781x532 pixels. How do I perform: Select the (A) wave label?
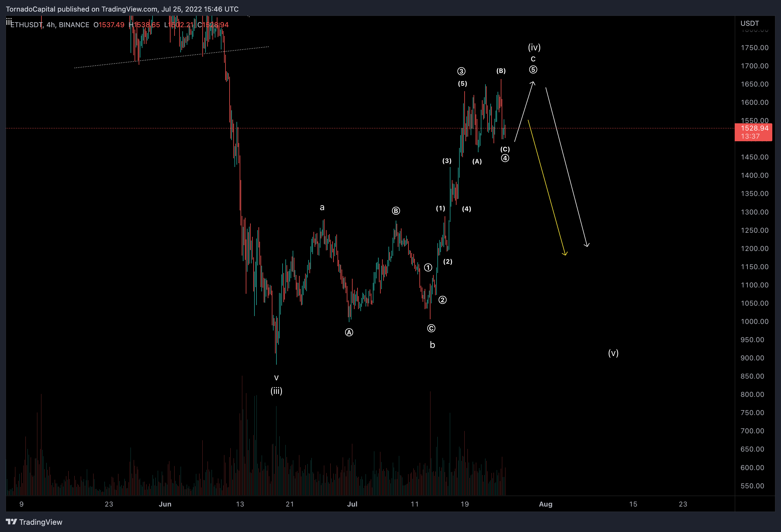click(477, 162)
